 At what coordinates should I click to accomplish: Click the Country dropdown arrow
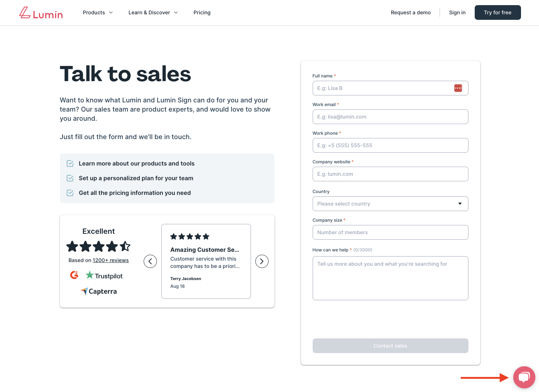tap(460, 204)
